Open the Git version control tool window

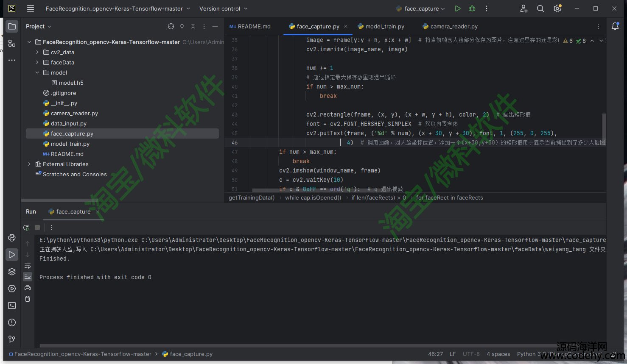(x=12, y=339)
